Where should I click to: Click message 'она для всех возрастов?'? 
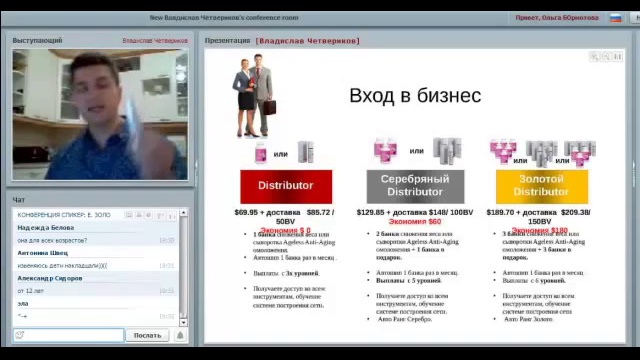click(x=52, y=240)
